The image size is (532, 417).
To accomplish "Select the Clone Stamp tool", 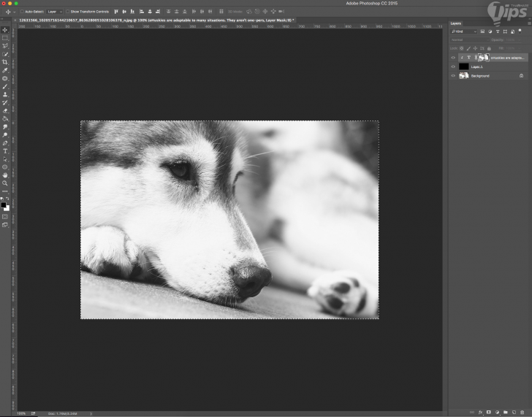I will (4, 95).
